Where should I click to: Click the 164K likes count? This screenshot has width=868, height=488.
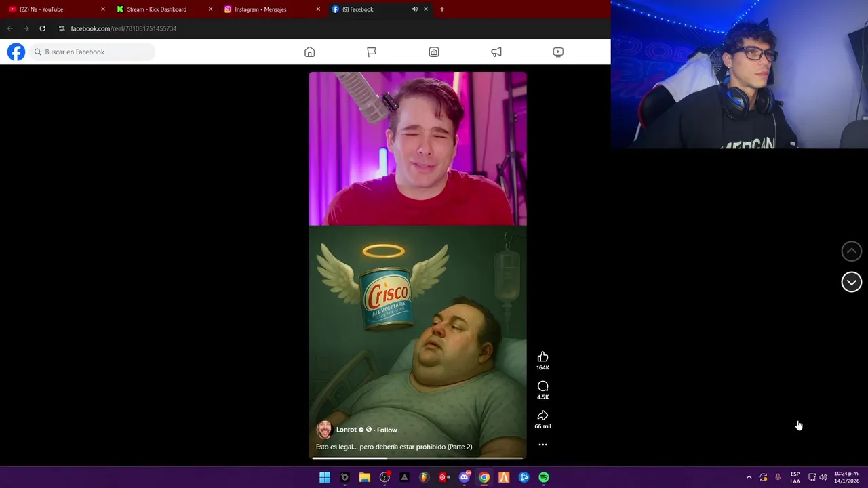(542, 368)
